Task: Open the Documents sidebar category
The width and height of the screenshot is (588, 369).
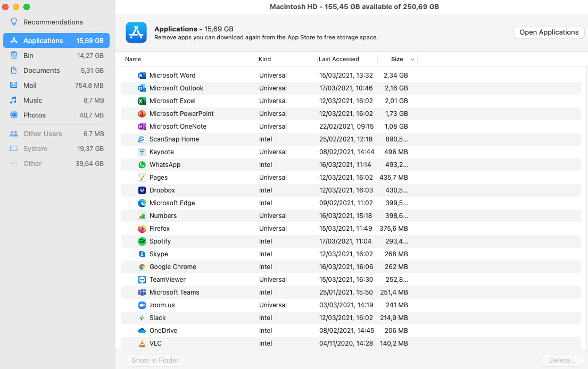Action: 56,70
